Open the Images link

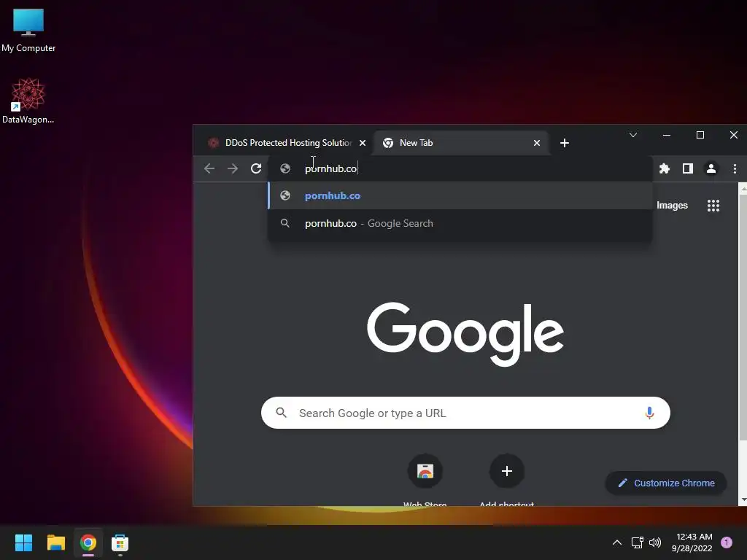point(672,206)
